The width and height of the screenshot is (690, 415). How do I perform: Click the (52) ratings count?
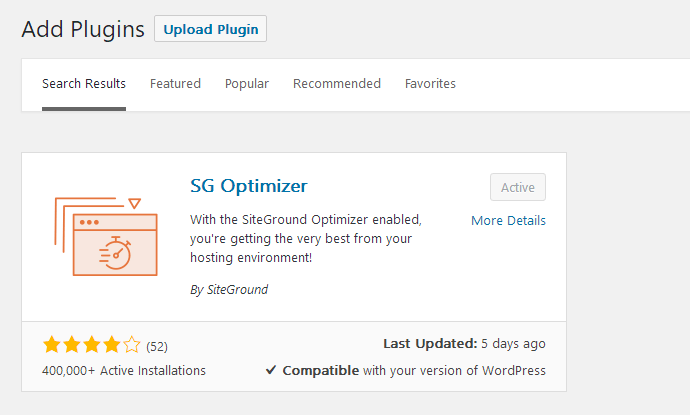[x=157, y=346]
